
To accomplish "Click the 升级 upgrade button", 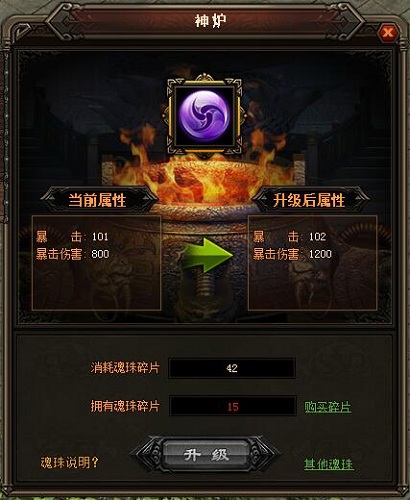I will pos(206,454).
